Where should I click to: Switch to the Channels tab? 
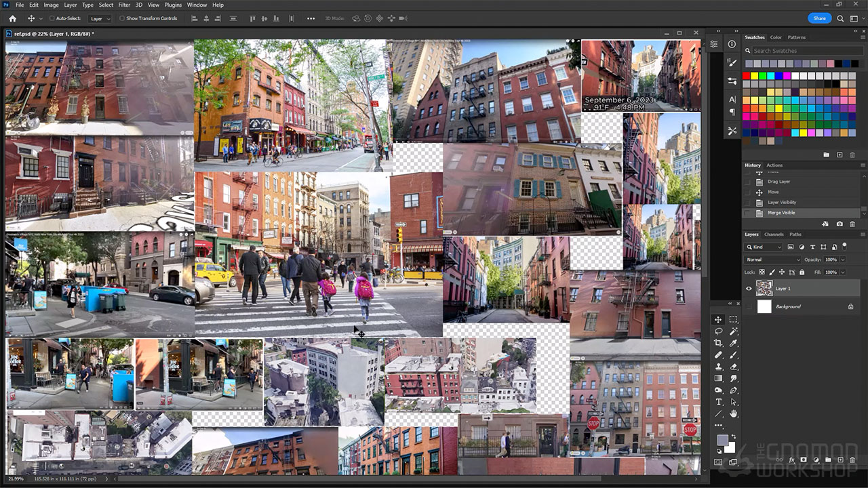(774, 235)
